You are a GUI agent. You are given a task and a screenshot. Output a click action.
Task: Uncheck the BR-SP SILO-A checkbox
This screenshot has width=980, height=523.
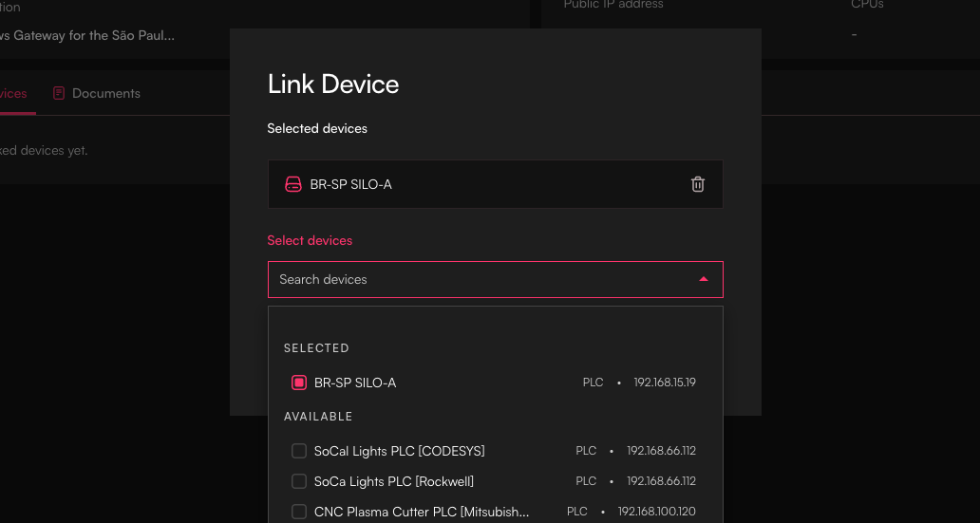click(299, 383)
